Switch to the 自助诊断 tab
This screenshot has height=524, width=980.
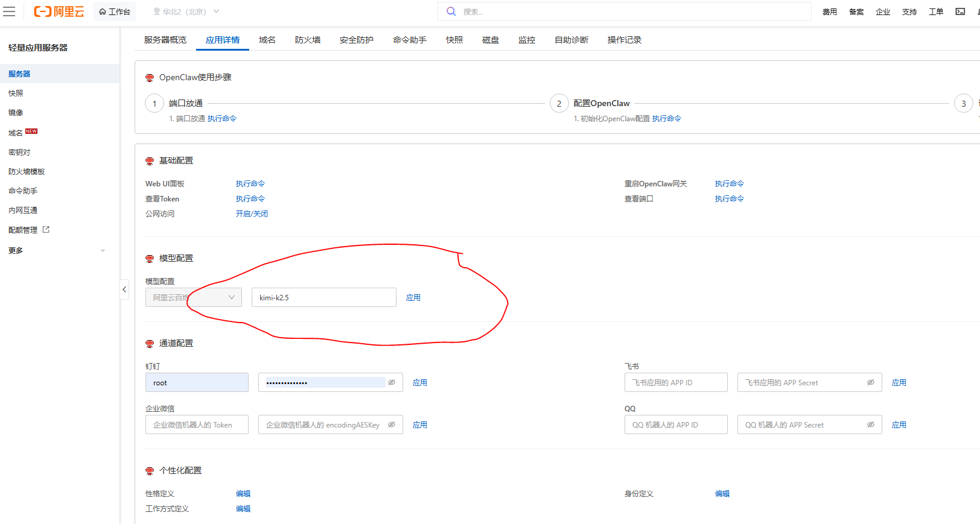571,40
